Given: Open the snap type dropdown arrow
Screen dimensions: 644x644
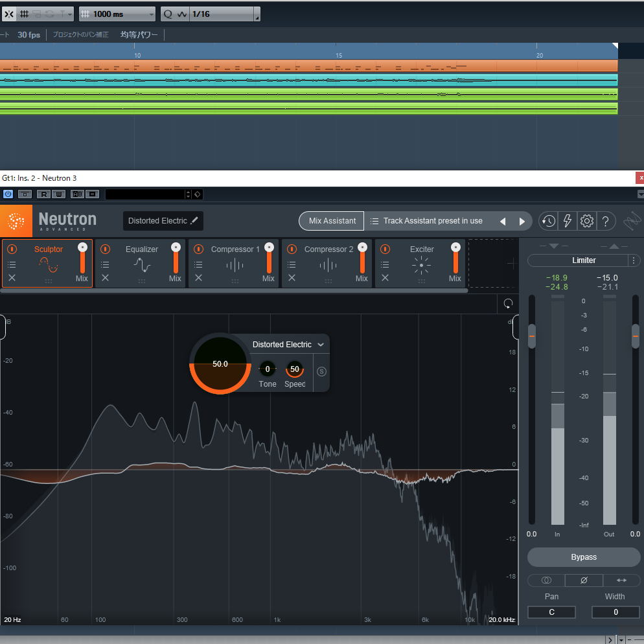Looking at the screenshot, I should (x=70, y=14).
